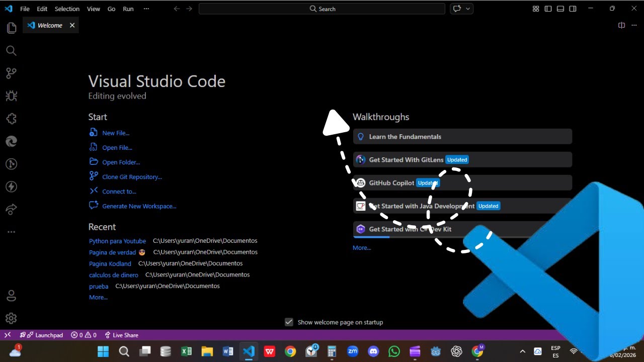Viewport: 644px width, 362px height.
Task: Open recent folder calculos de dinero
Action: (x=114, y=275)
